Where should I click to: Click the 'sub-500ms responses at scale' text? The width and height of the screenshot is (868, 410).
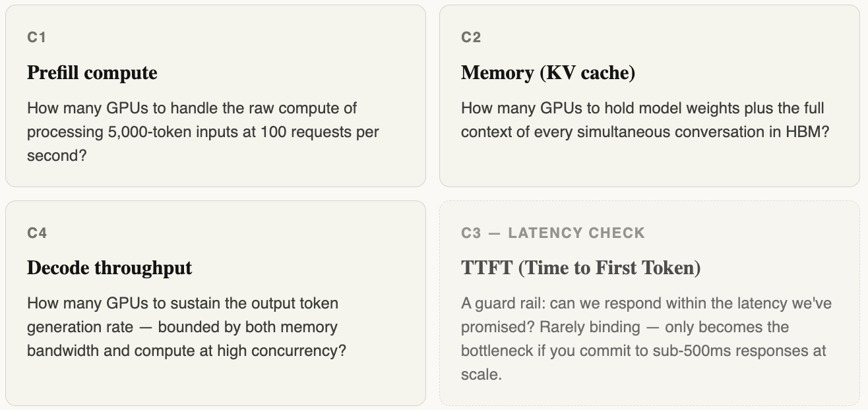click(x=644, y=363)
